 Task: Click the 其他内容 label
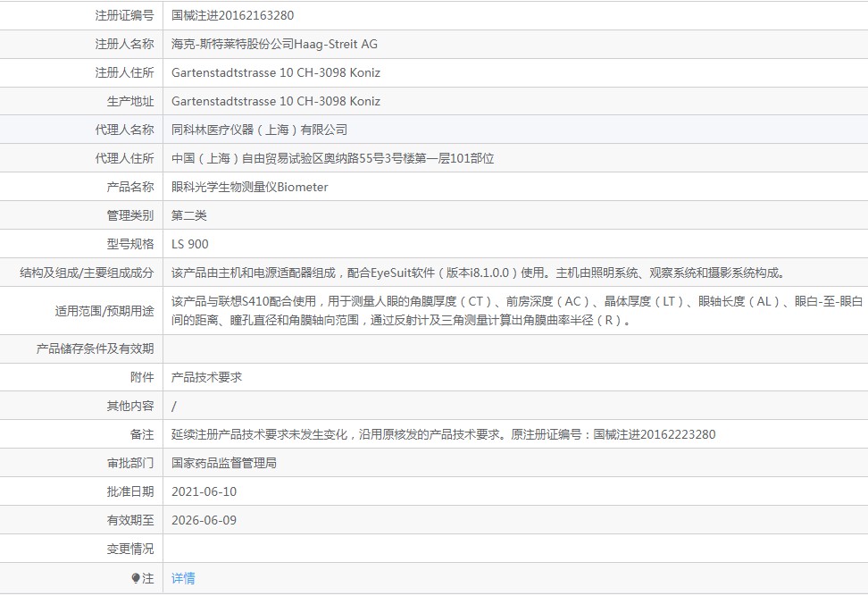130,406
